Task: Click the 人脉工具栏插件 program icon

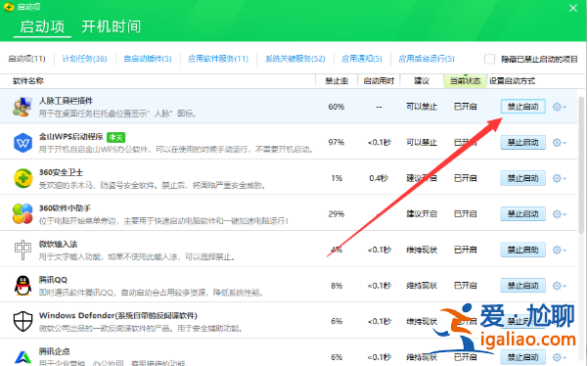Action: point(23,107)
